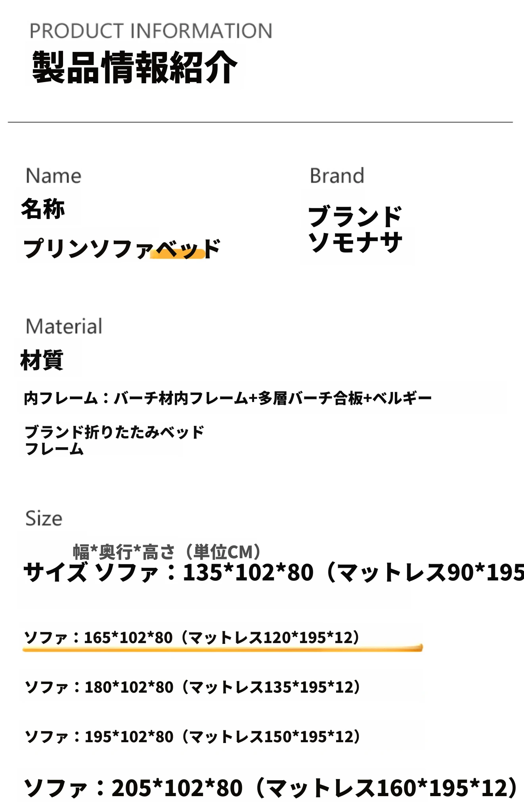Select the ソファ：135*102*80 size line
The image size is (524, 812).
click(273, 573)
